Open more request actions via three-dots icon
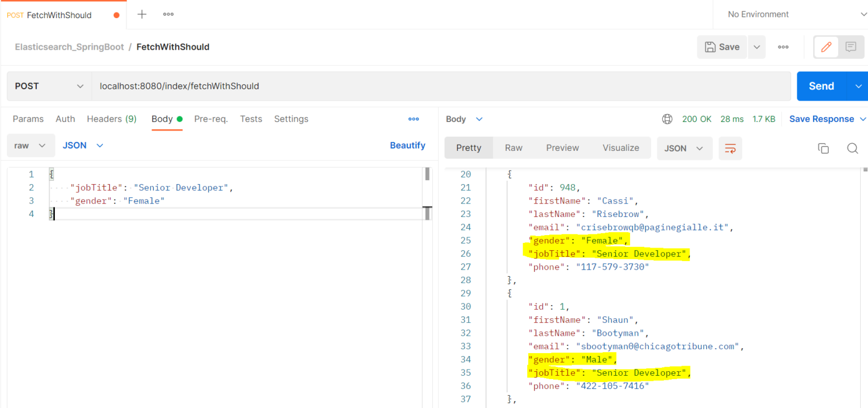868x408 pixels. click(783, 47)
